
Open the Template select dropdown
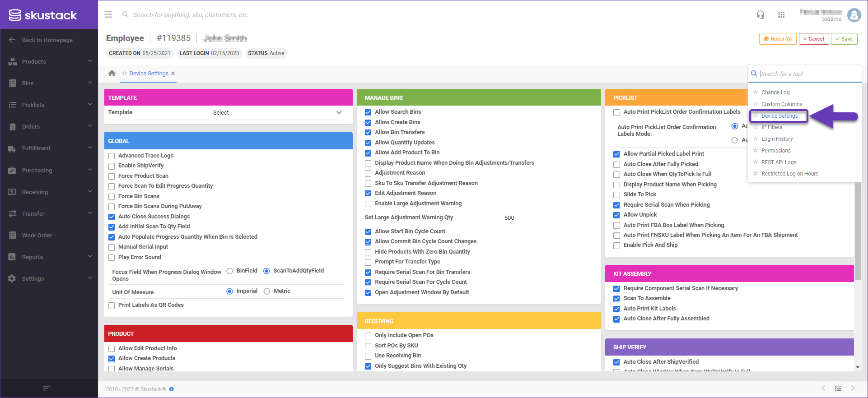click(x=275, y=113)
